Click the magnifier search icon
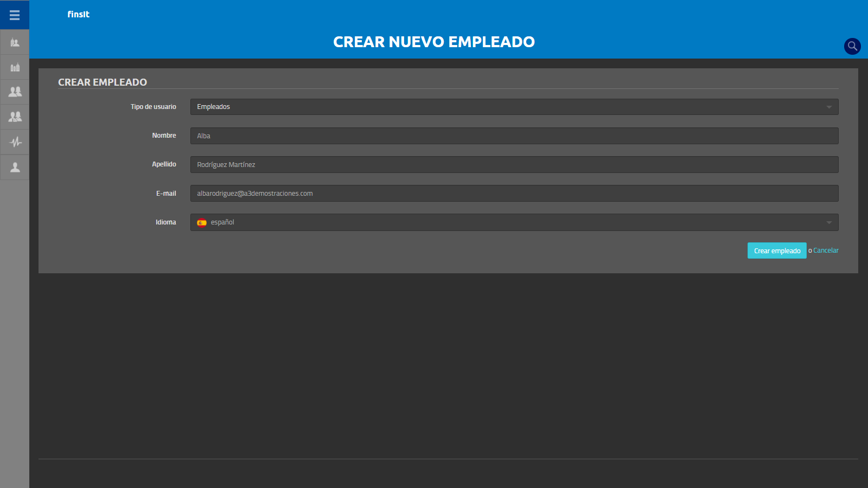 [x=852, y=46]
